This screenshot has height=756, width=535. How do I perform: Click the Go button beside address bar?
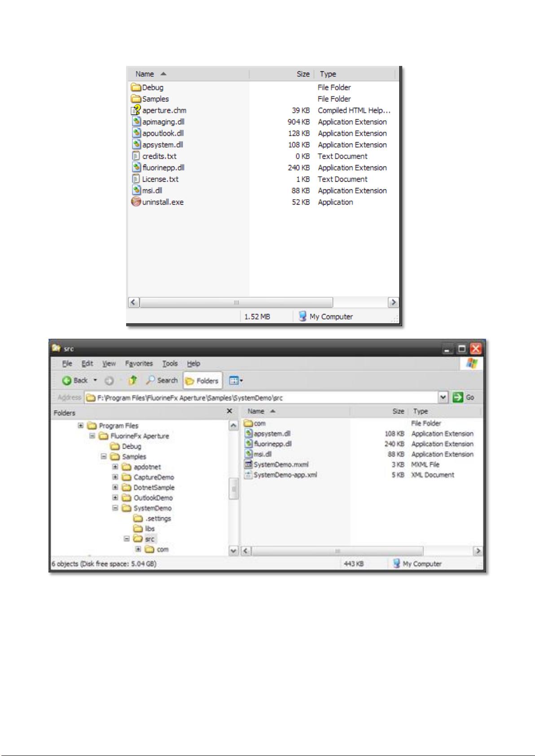(463, 397)
